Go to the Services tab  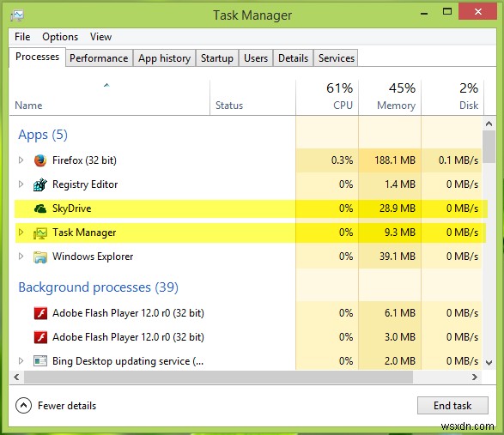click(337, 58)
